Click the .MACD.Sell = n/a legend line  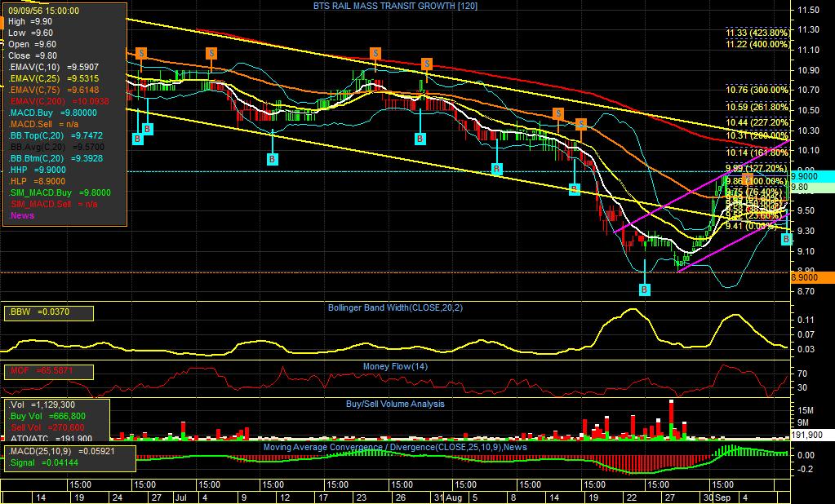point(43,124)
